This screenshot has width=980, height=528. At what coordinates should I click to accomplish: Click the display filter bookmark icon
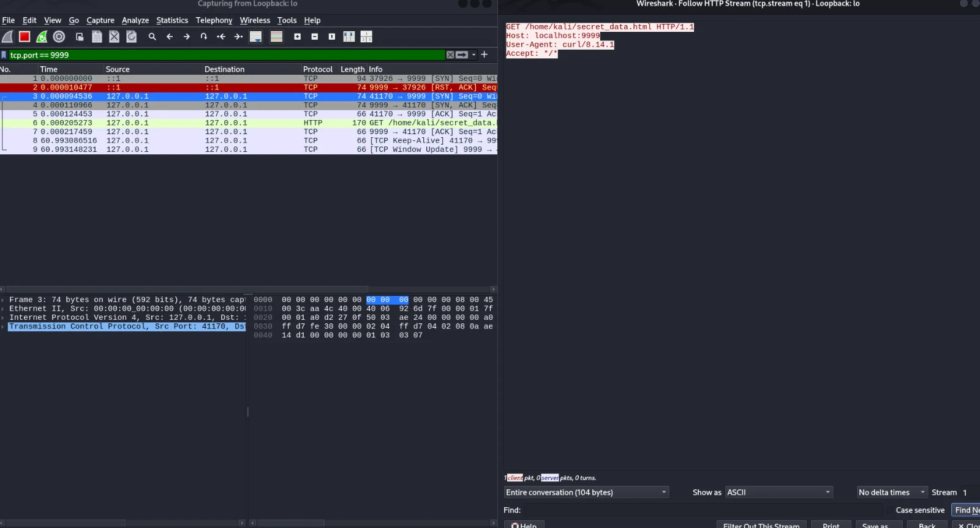4,55
